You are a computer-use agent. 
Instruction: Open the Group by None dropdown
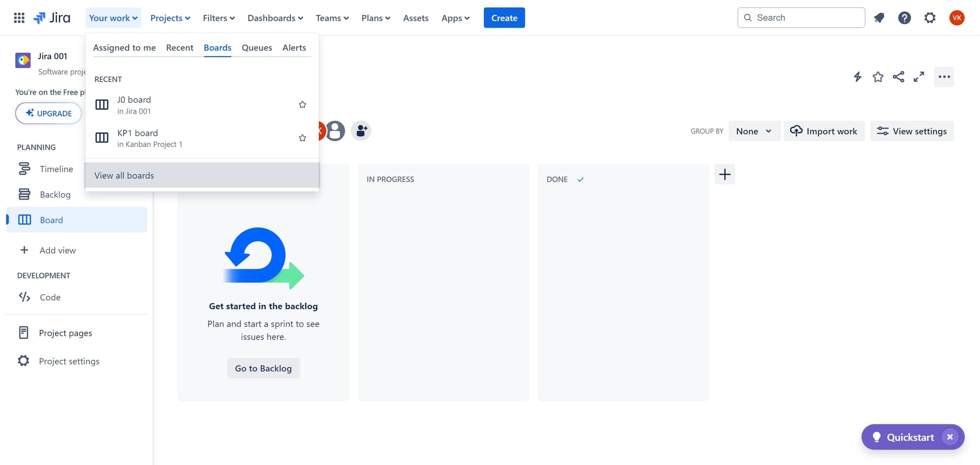[754, 131]
